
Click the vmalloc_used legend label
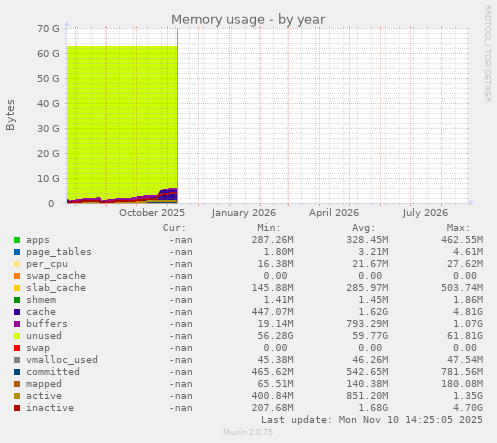click(x=62, y=360)
